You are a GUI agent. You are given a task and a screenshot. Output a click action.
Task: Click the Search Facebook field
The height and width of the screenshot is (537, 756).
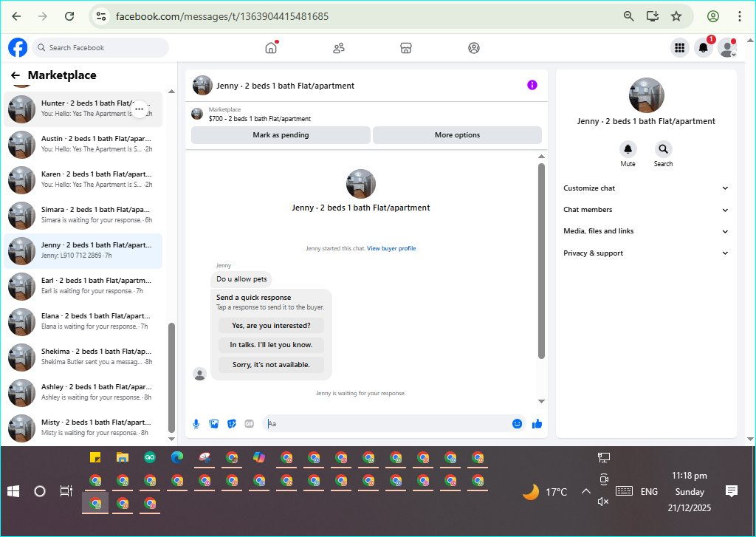[x=100, y=48]
